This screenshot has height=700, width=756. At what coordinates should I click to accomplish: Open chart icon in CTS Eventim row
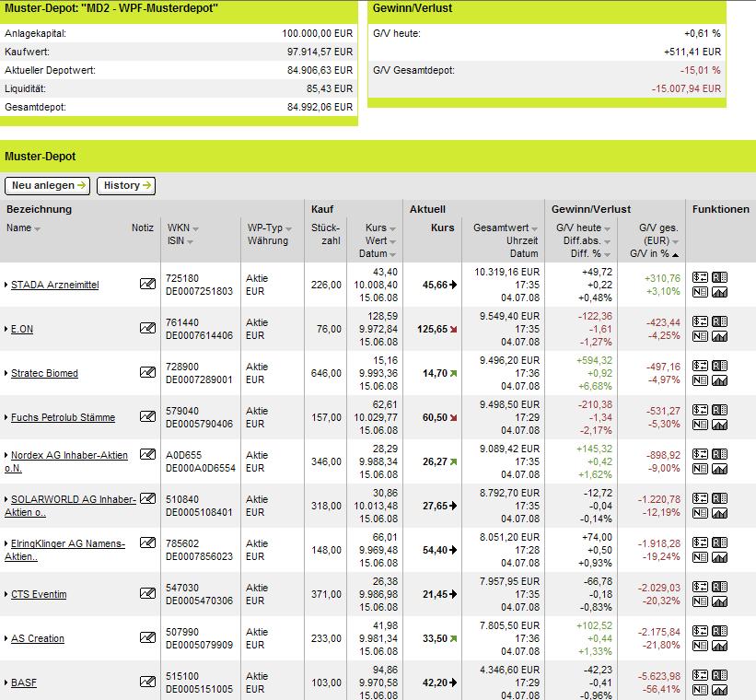pos(719,601)
